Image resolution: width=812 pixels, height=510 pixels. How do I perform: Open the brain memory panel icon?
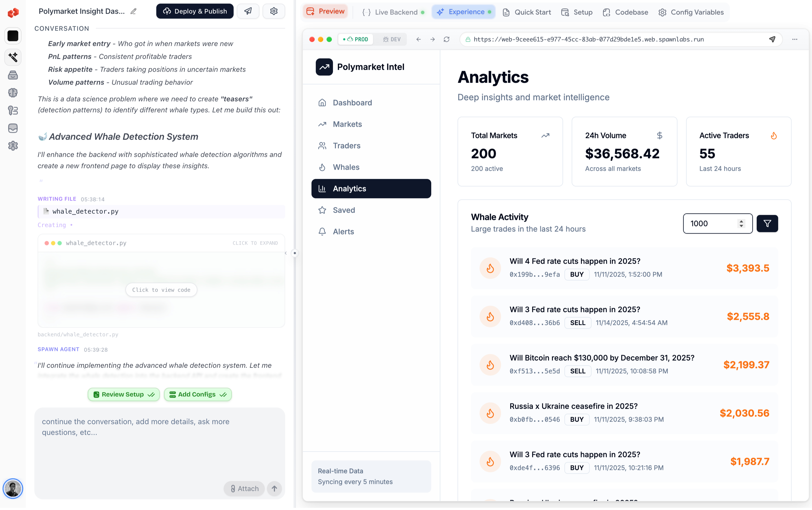pyautogui.click(x=13, y=93)
